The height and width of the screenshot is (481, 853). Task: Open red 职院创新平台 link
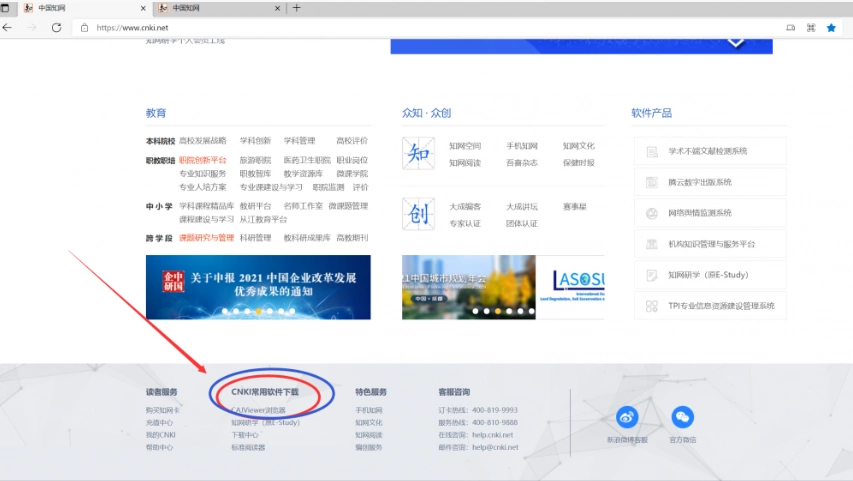tap(203, 160)
